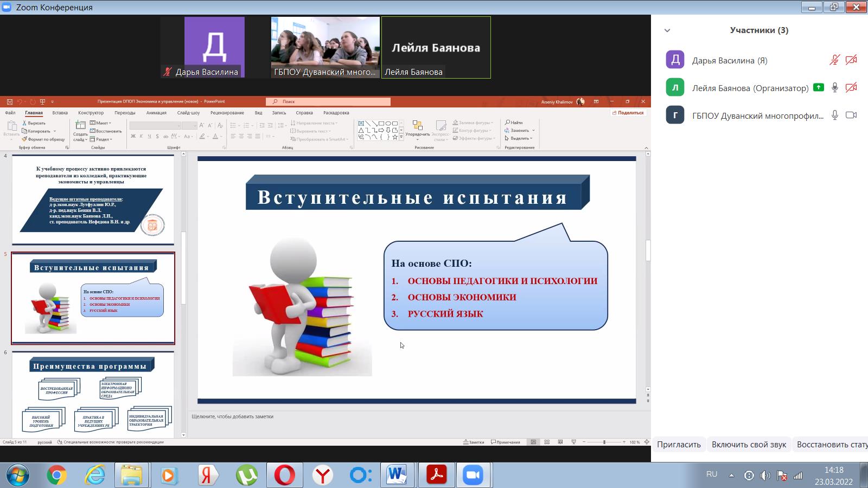Image resolution: width=868 pixels, height=488 pixels.
Task: Click Лейля Баянова's green screen-share icon
Action: point(819,87)
